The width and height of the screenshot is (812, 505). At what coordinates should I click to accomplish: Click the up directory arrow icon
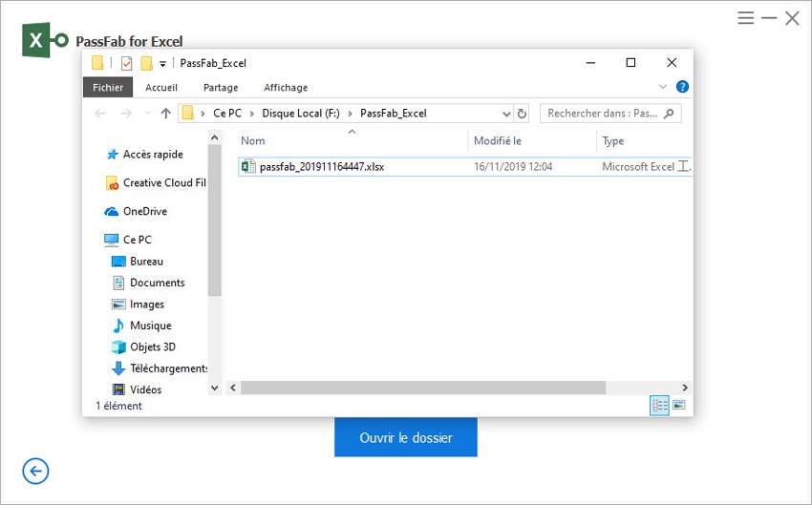point(165,114)
